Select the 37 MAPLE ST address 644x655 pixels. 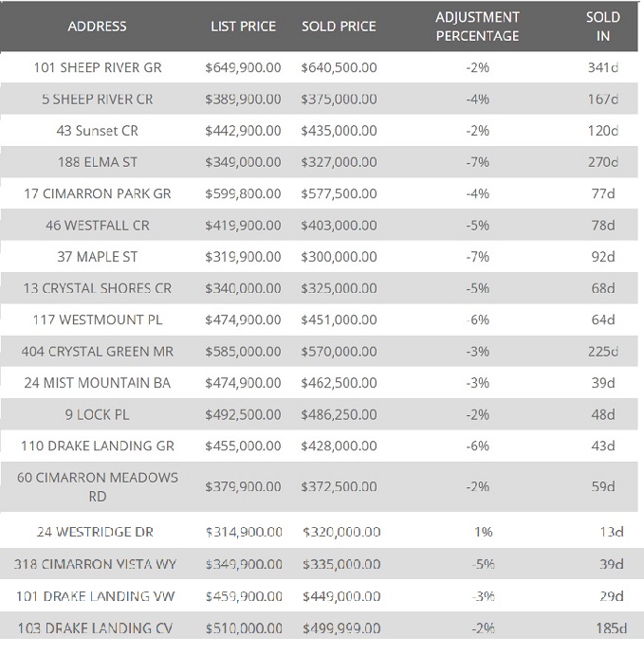(x=98, y=257)
